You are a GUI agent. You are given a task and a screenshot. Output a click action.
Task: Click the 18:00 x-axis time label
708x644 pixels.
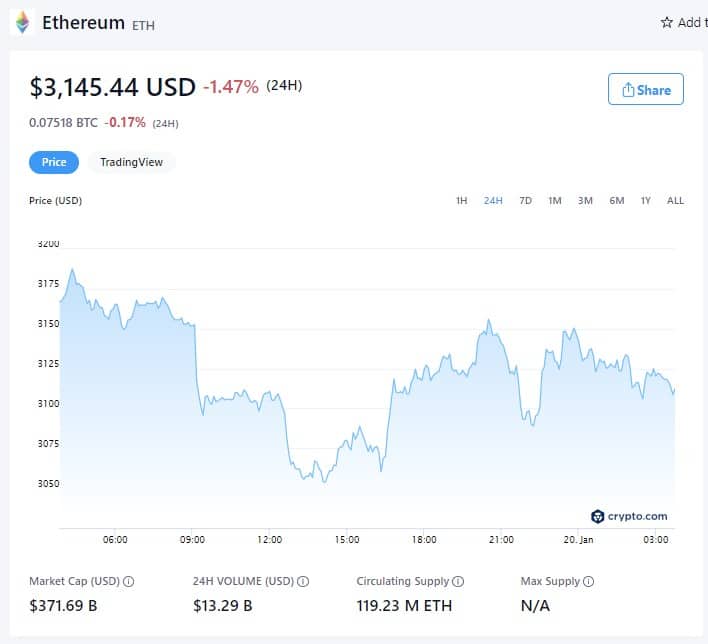click(x=424, y=540)
